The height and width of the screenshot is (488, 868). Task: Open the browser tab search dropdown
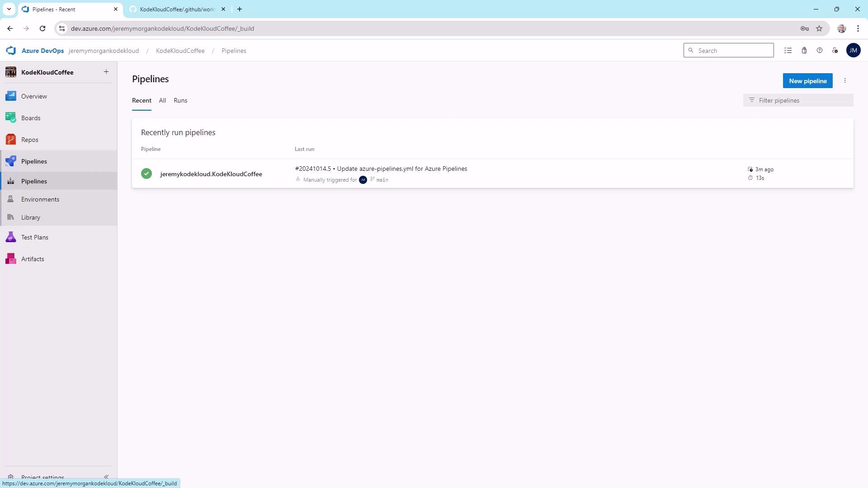(x=9, y=9)
